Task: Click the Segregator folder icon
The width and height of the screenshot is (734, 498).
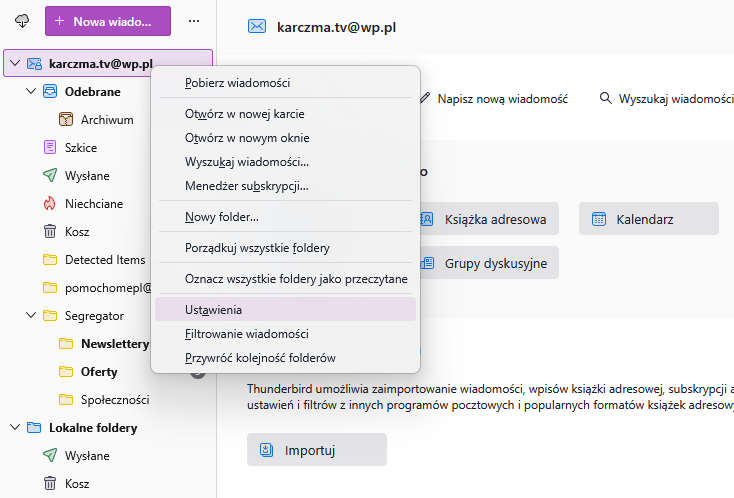Action: [x=50, y=315]
